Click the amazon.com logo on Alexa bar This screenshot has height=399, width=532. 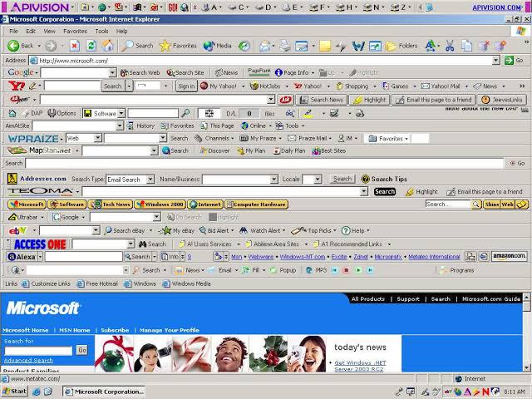click(x=508, y=257)
